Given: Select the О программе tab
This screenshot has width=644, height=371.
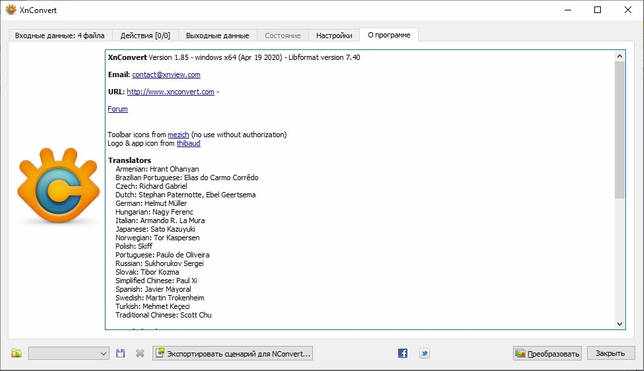Looking at the screenshot, I should (x=389, y=35).
